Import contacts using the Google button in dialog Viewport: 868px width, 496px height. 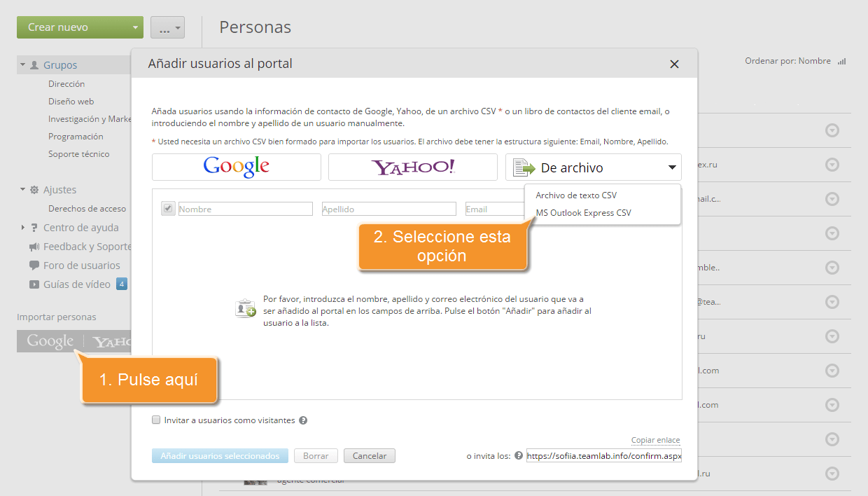(237, 167)
